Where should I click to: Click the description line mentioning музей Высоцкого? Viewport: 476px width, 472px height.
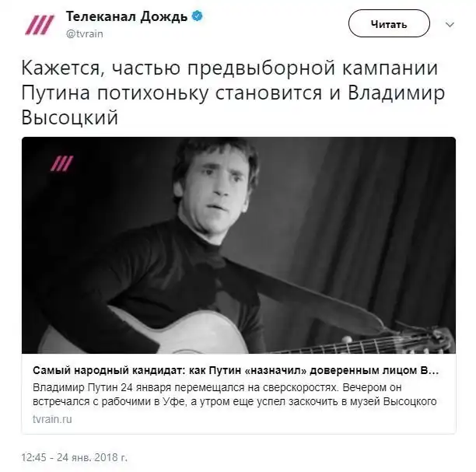pos(234,401)
